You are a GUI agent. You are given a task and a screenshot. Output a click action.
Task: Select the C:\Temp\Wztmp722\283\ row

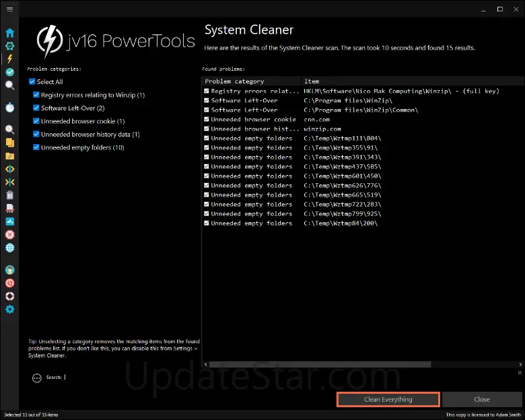[x=363, y=204]
